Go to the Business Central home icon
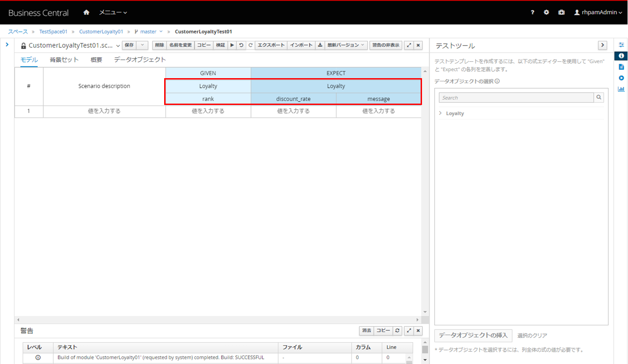The height and width of the screenshot is (364, 628). 86,12
